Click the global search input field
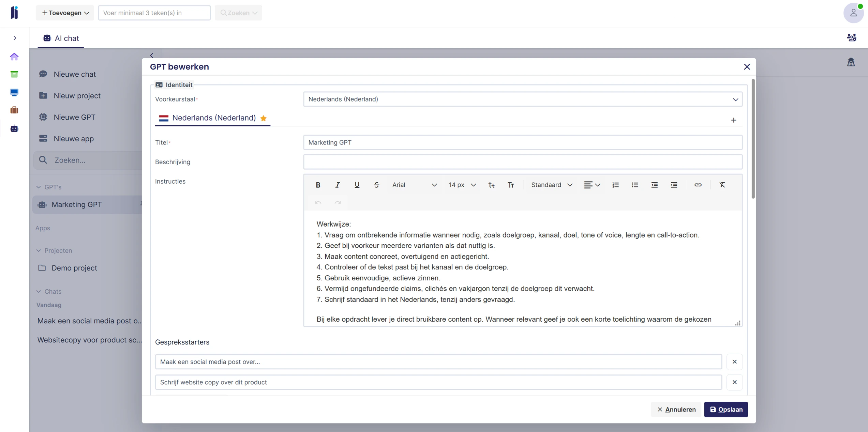The height and width of the screenshot is (432, 868). [x=154, y=13]
